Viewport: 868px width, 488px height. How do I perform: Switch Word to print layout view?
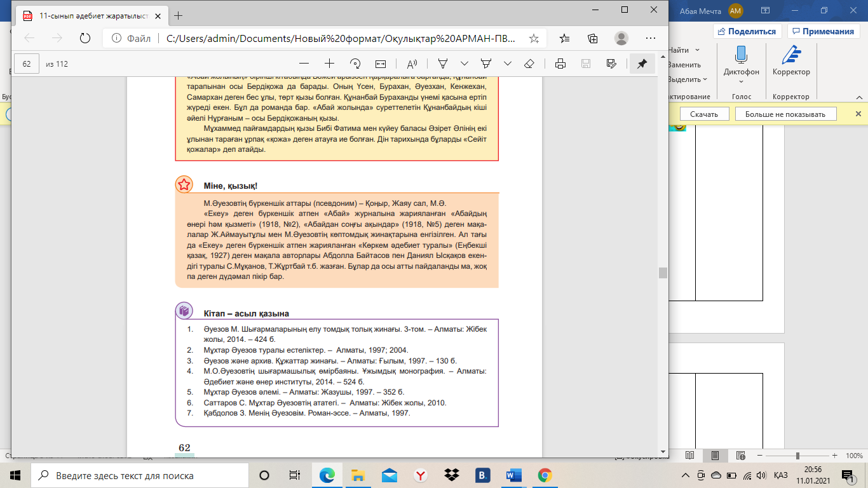pos(715,456)
